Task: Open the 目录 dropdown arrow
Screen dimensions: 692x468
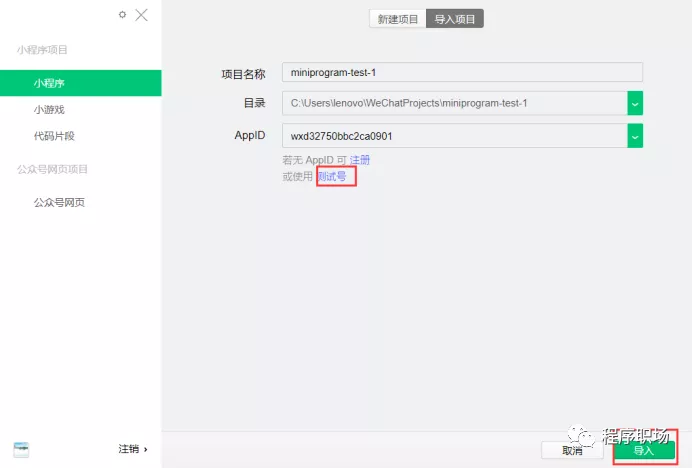Action: point(635,103)
